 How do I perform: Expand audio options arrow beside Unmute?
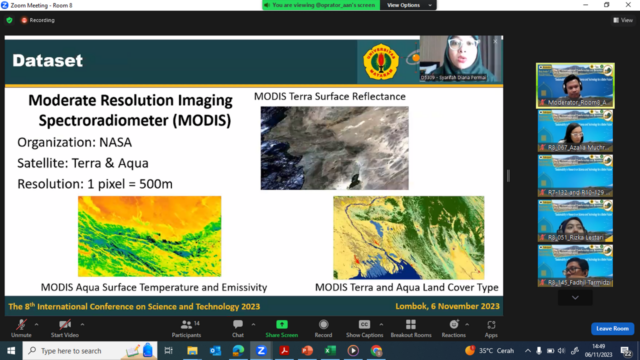pos(36,324)
